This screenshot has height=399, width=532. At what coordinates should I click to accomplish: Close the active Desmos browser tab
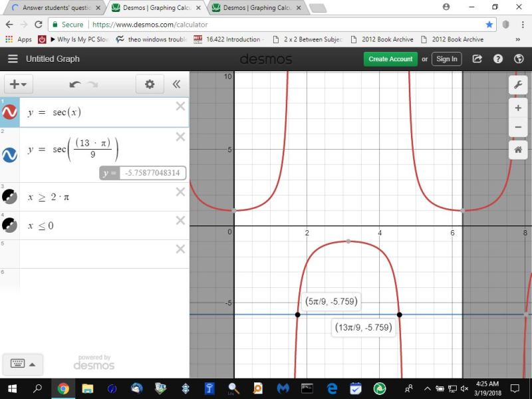198,8
